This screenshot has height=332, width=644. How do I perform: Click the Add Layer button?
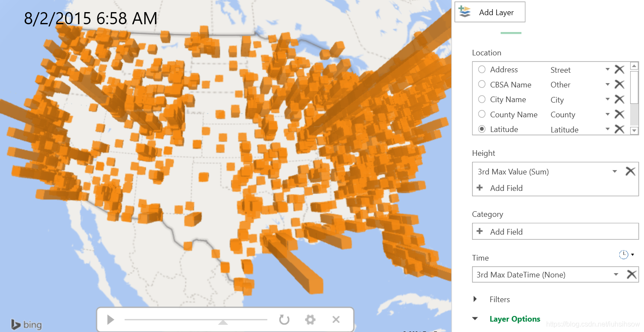490,13
